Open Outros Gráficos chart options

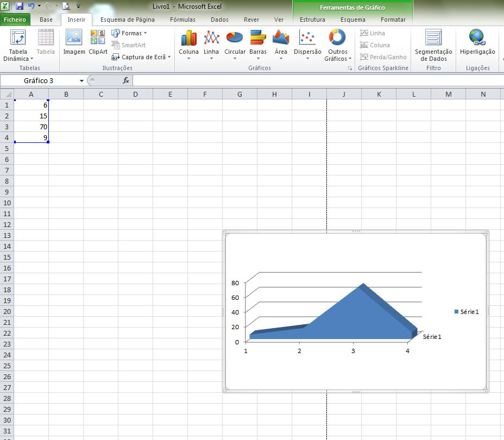coord(337,45)
